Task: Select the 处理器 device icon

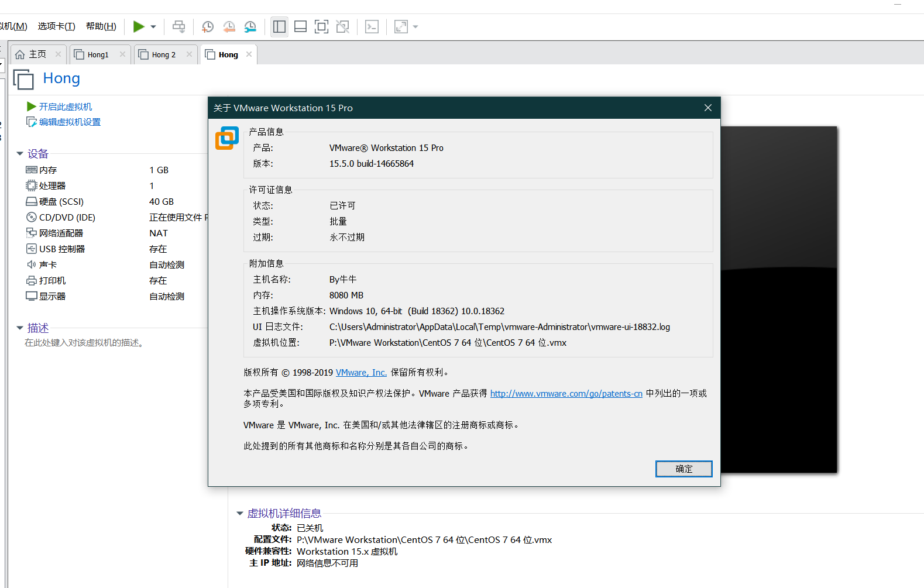Action: point(32,185)
